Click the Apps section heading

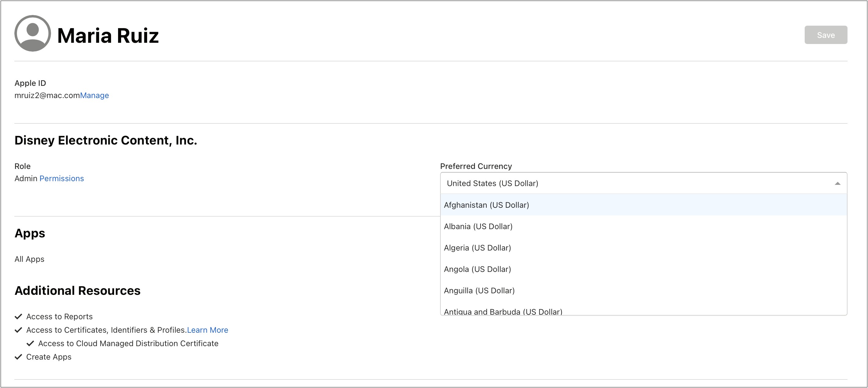coord(30,233)
